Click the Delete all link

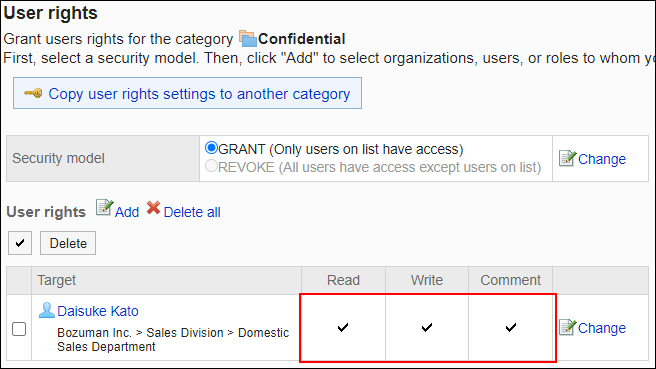pos(192,212)
